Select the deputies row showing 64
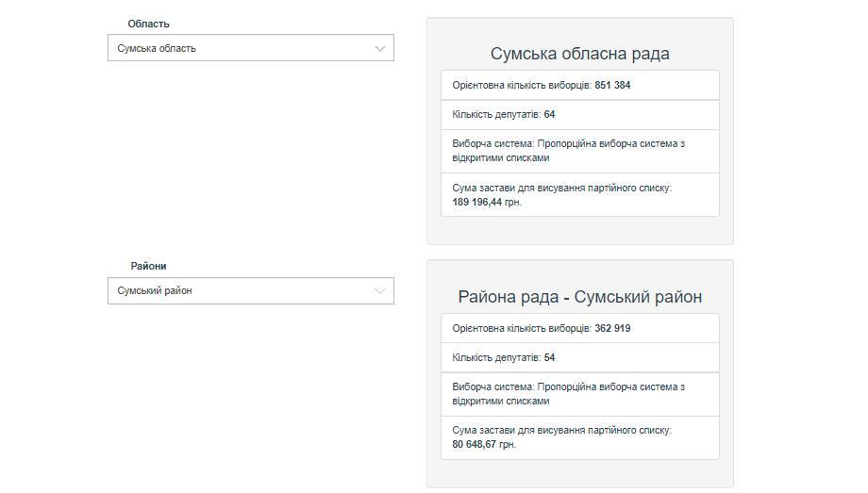Screen dimensions: 868x493 (579, 114)
